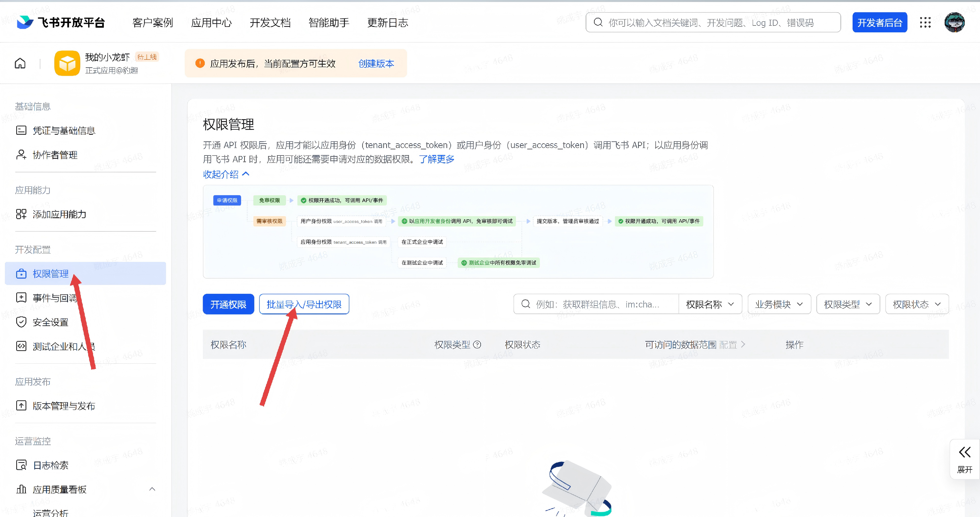Click the search magnifier icon in top bar
Viewport: 980px width, 517px height.
(598, 22)
